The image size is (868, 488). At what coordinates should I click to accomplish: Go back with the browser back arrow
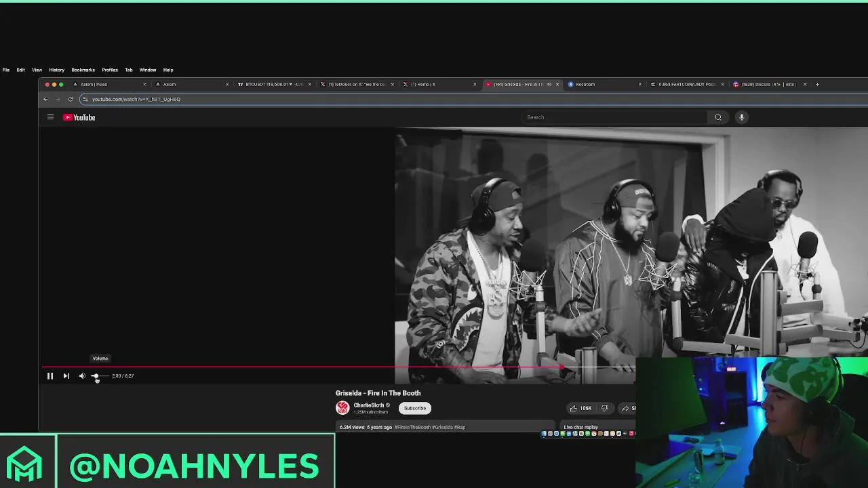(x=45, y=99)
